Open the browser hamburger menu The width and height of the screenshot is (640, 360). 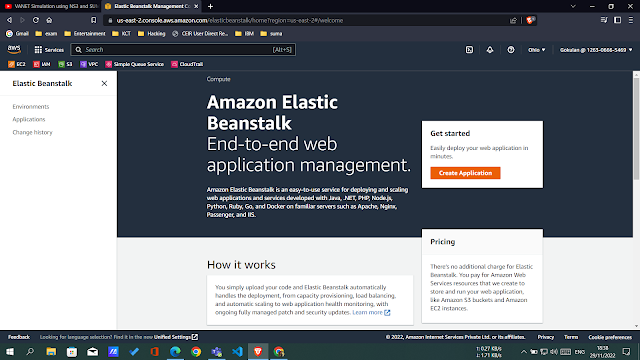click(x=631, y=20)
